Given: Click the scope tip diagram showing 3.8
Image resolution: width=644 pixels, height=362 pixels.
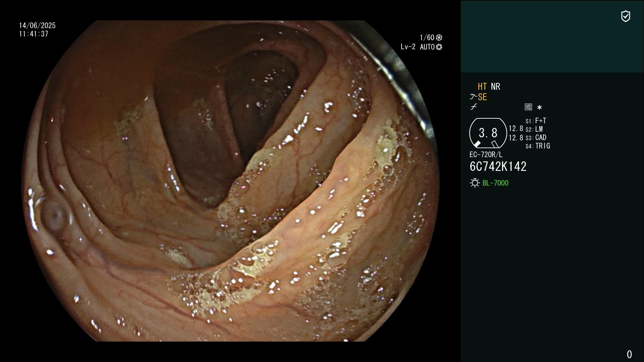Looking at the screenshot, I should pos(488,133).
